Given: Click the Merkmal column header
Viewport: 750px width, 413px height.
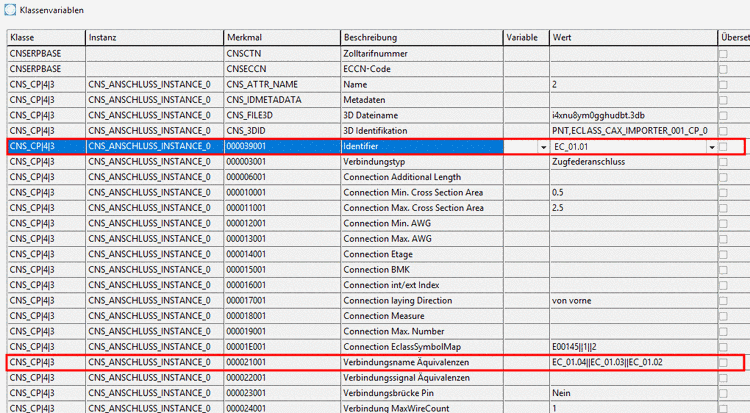Looking at the screenshot, I should [x=282, y=37].
